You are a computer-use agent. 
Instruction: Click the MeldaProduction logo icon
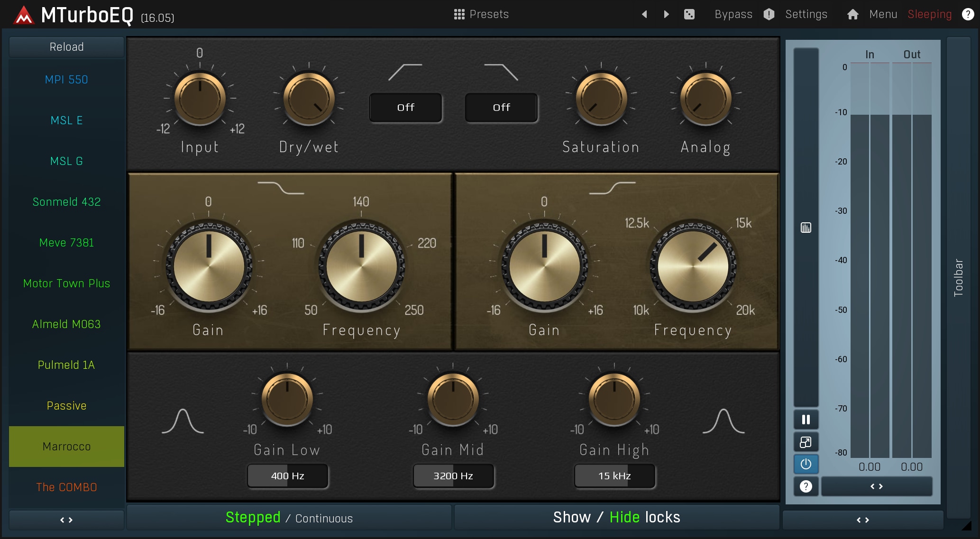24,15
